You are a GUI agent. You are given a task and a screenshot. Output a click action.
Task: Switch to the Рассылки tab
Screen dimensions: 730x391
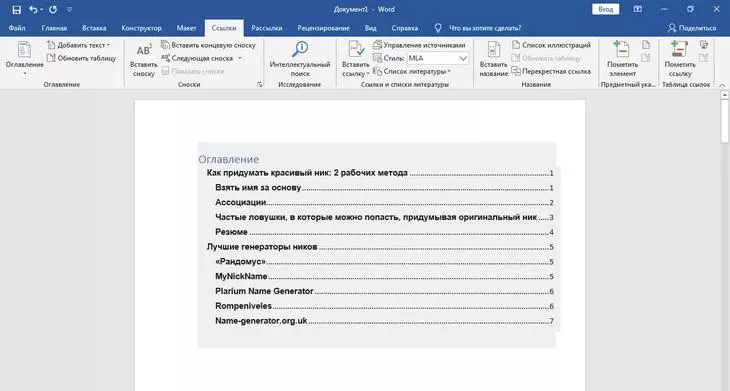click(267, 28)
